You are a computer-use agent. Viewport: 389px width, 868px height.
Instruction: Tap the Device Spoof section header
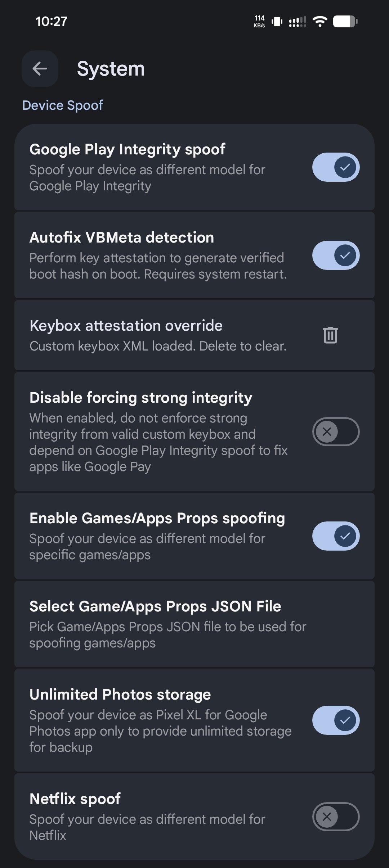pyautogui.click(x=63, y=105)
